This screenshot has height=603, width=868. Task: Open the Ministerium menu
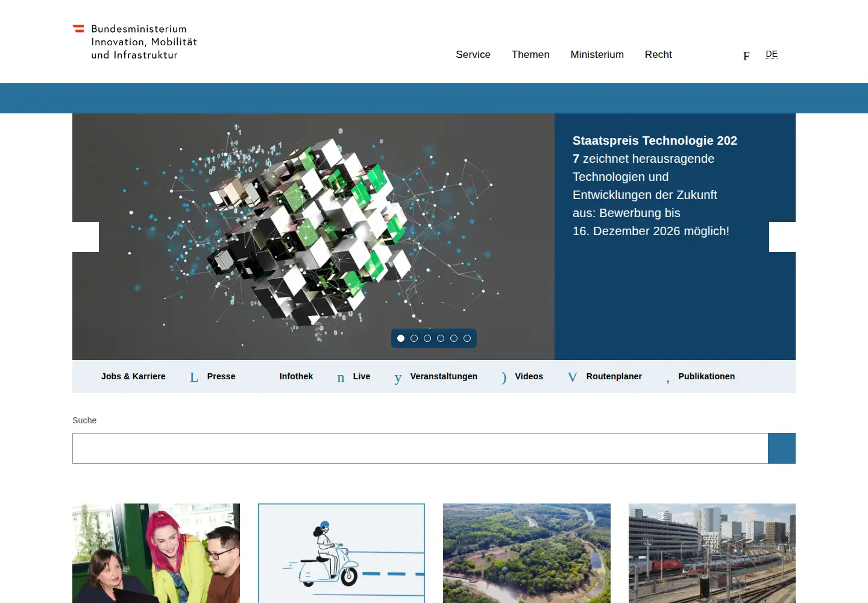coord(597,54)
